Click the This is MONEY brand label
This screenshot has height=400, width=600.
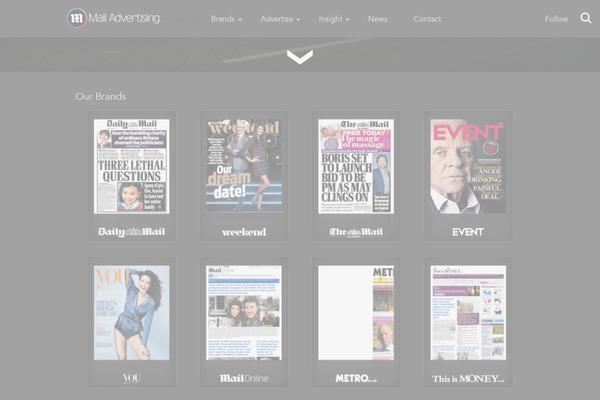(x=468, y=379)
